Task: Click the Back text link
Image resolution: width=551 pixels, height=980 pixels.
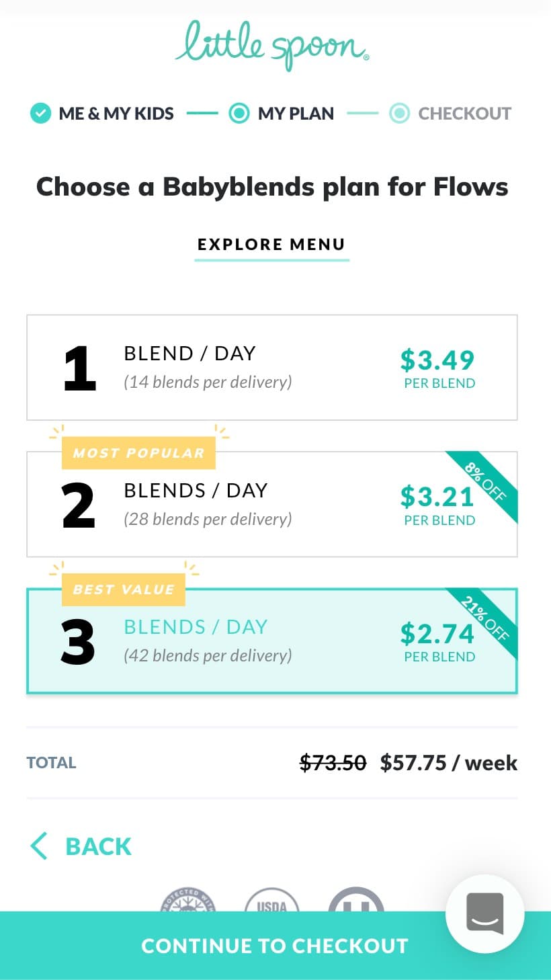Action: [98, 846]
